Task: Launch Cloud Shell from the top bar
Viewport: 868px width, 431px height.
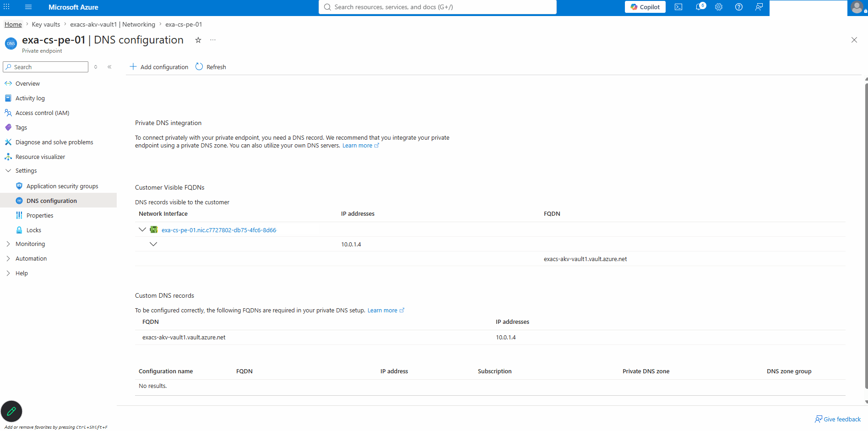Action: [x=678, y=7]
